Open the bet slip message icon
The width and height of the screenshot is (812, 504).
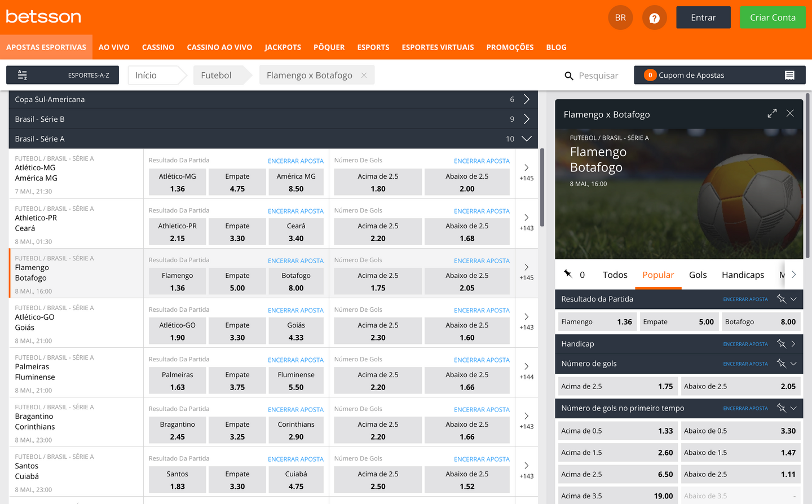tap(789, 74)
